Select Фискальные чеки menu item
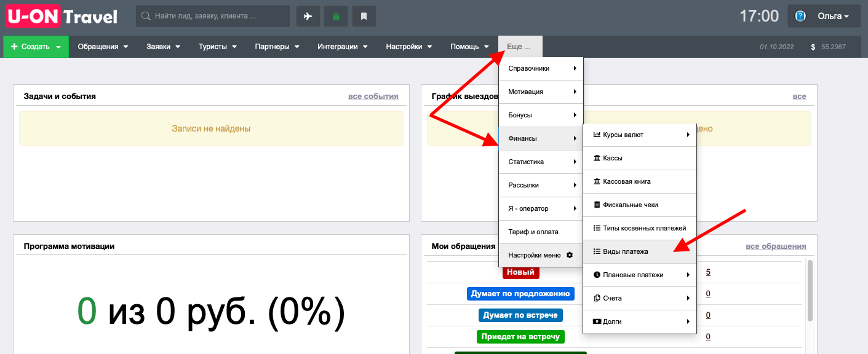The height and width of the screenshot is (354, 868). pyautogui.click(x=640, y=205)
